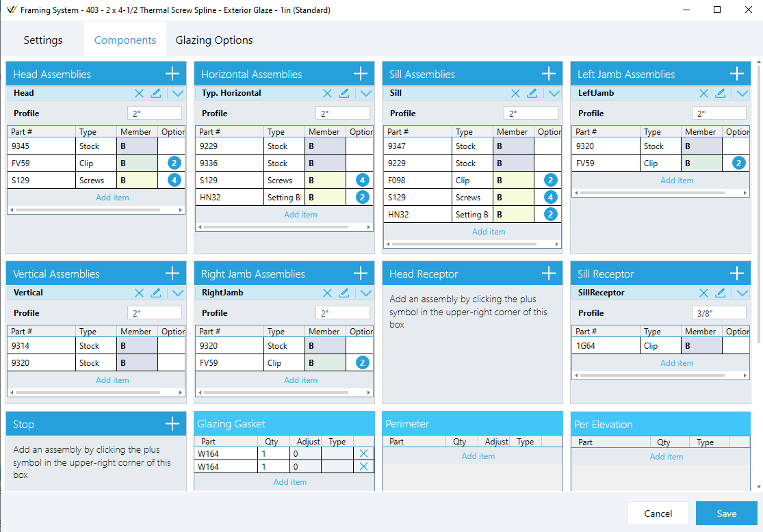Open the Glazing Options tab
763x532 pixels.
214,40
